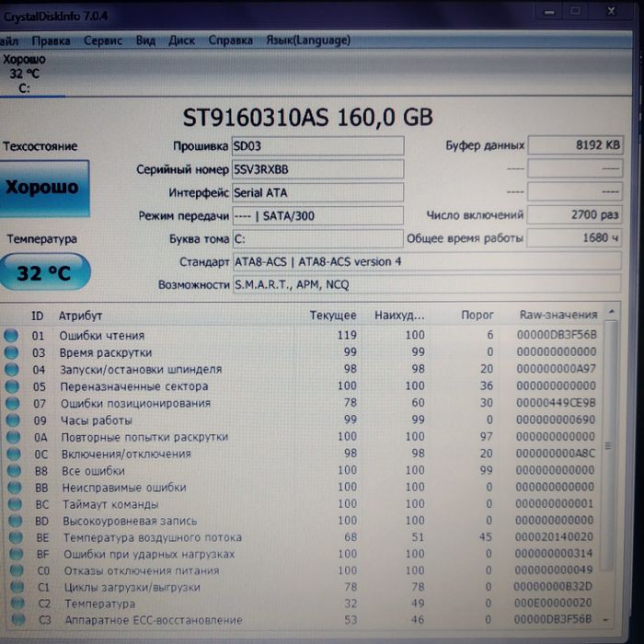Click the Прошивка field SD03
Viewport: 644px width, 644px height.
point(318,145)
